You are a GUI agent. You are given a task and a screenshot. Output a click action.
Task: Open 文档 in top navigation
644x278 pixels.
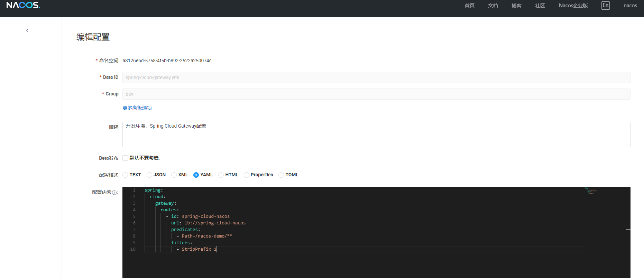[x=493, y=6]
